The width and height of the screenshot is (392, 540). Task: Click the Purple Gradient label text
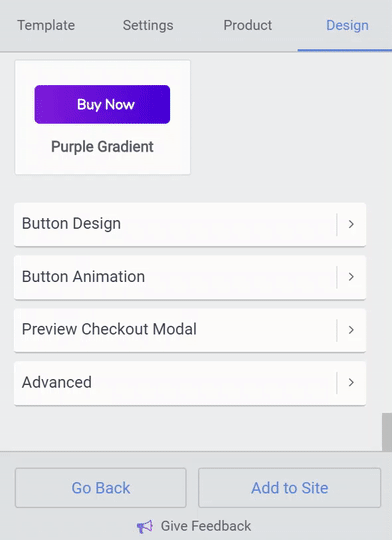pos(102,147)
